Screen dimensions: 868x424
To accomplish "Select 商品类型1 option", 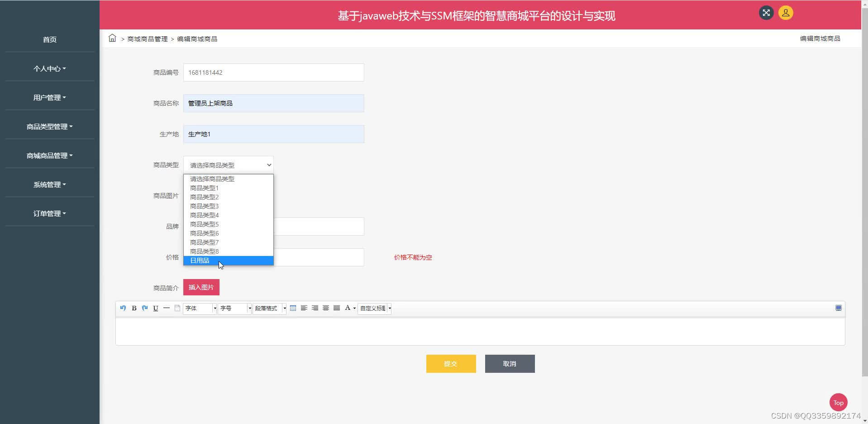I will pos(229,188).
